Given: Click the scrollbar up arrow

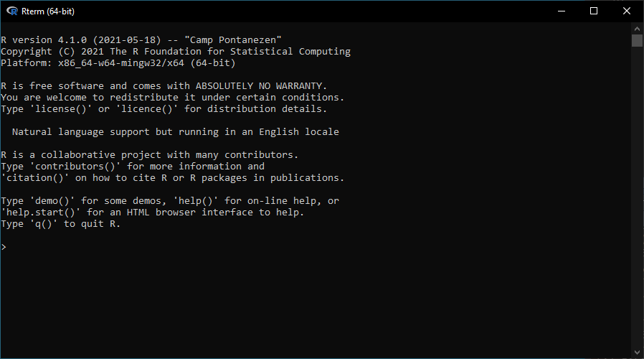Looking at the screenshot, I should coord(637,28).
